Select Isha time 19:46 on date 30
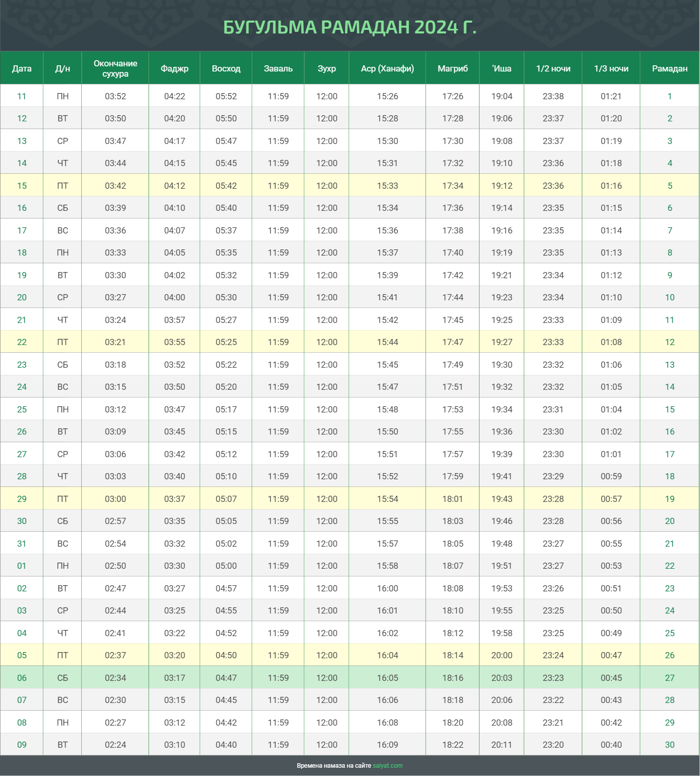 (502, 521)
